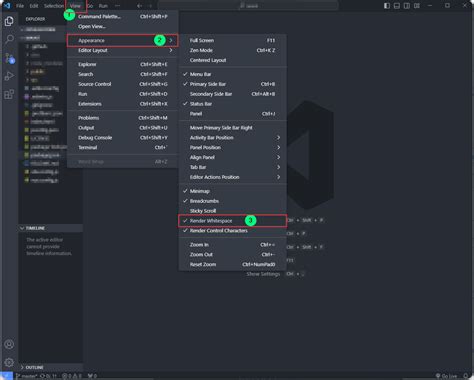The height and width of the screenshot is (380, 474).
Task: Choose Command Palette menu entry
Action: click(x=122, y=16)
